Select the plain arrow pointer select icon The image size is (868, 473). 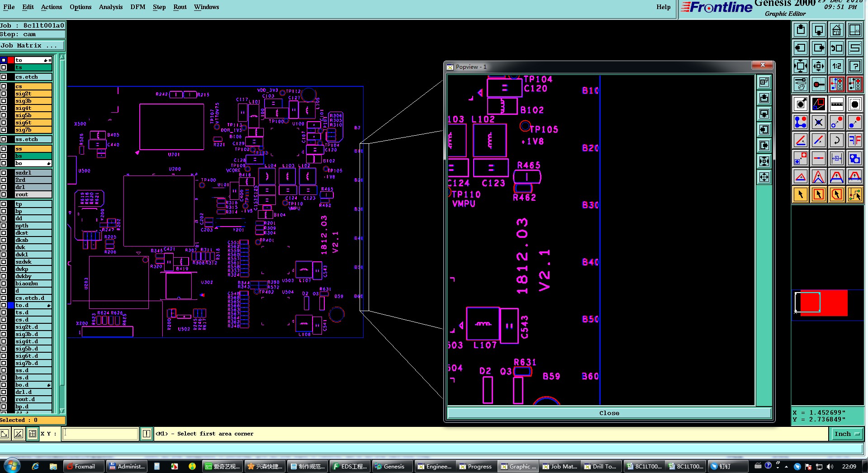(x=801, y=194)
